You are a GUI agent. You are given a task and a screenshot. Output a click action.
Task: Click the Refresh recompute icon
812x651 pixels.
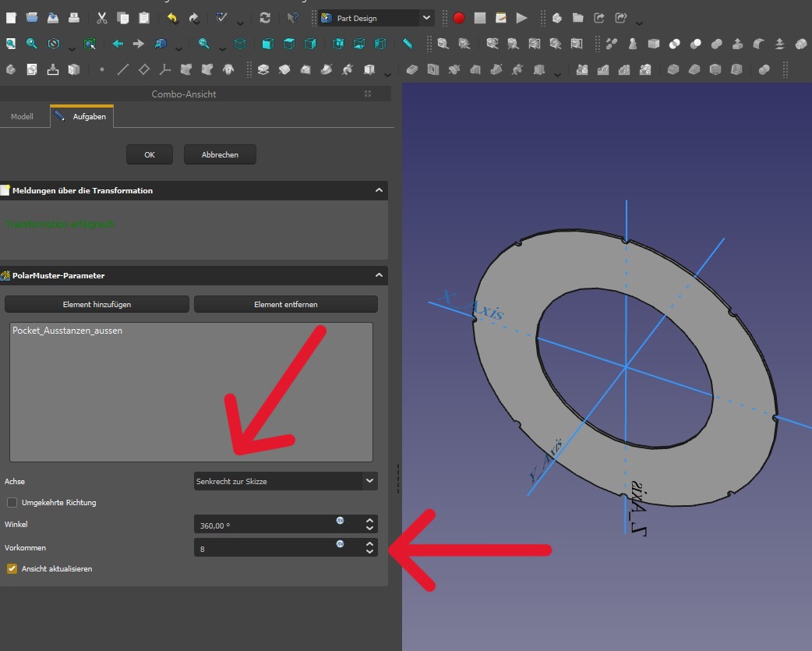coord(265,18)
